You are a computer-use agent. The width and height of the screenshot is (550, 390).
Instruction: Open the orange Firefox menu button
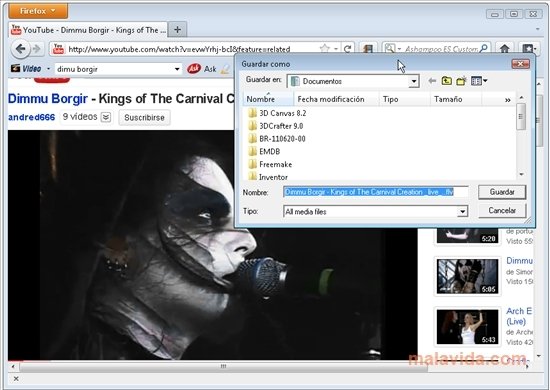38,11
